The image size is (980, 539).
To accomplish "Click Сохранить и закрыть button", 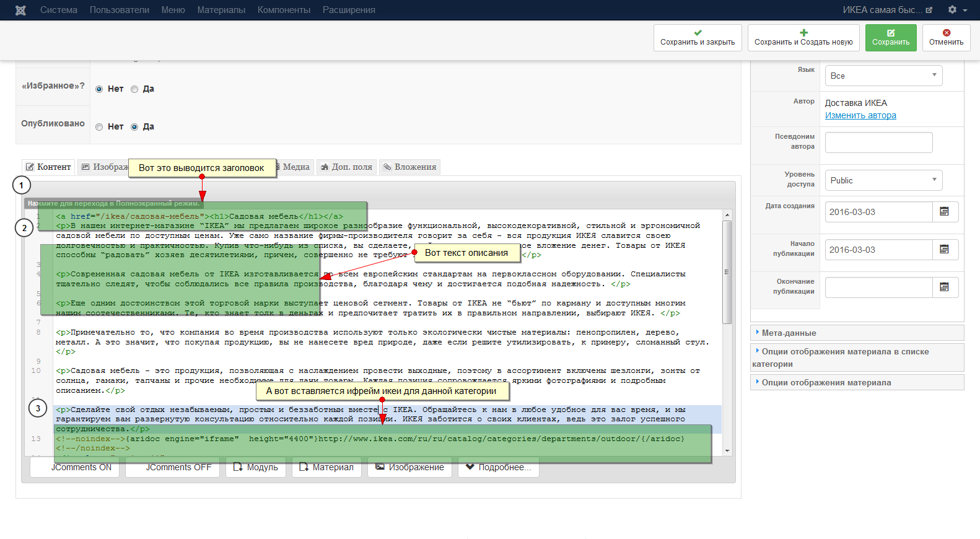I will pyautogui.click(x=698, y=38).
